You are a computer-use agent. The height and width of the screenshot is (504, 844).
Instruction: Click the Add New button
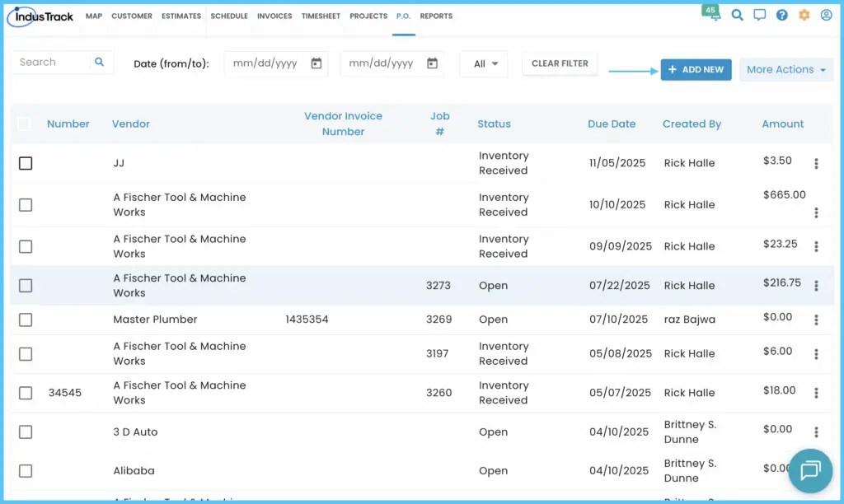pyautogui.click(x=696, y=69)
